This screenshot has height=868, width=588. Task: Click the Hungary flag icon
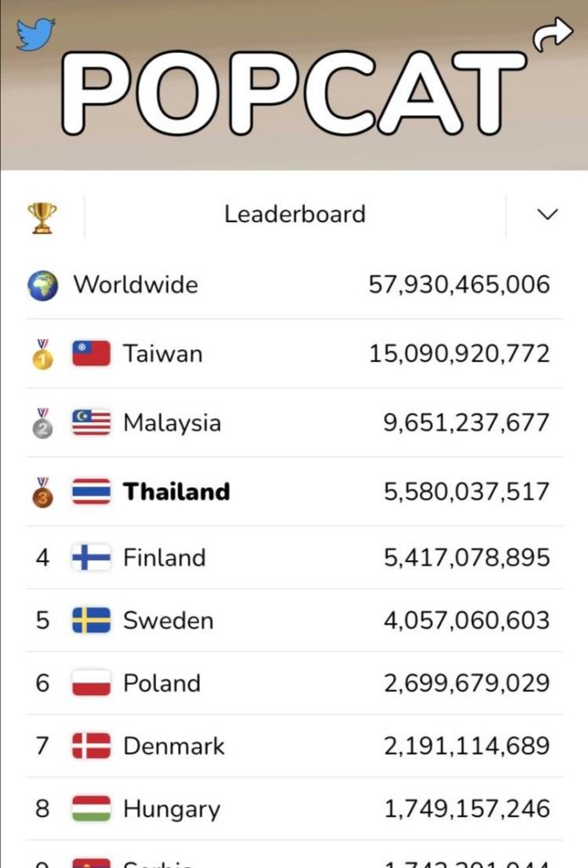tap(92, 809)
